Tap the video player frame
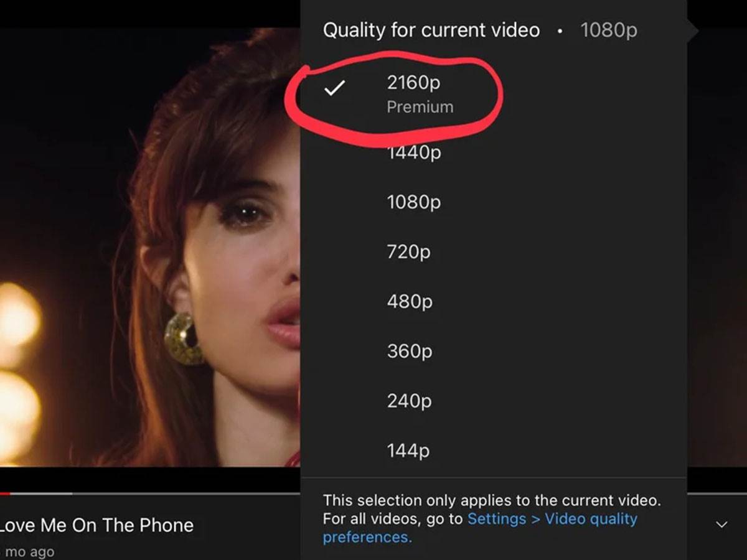 (149, 249)
